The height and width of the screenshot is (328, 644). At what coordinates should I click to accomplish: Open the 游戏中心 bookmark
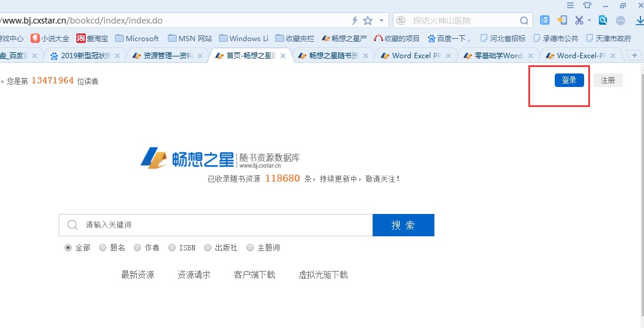(12, 38)
